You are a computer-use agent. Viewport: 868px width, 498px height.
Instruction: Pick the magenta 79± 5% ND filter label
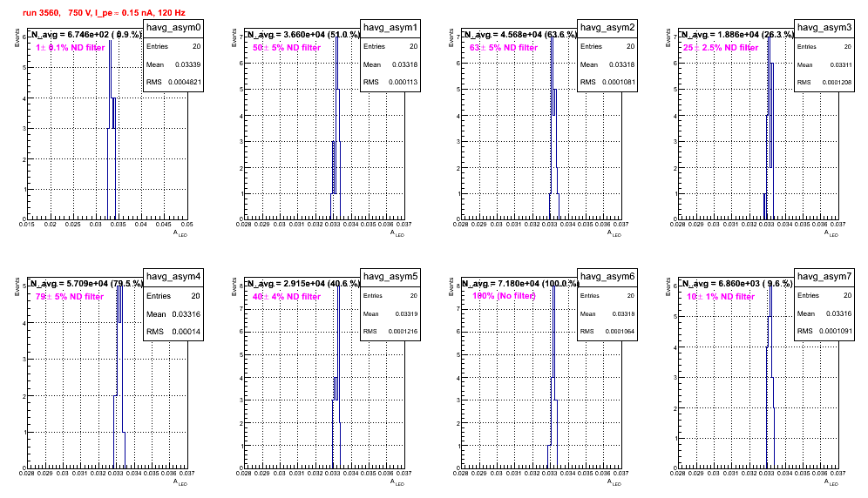click(x=70, y=297)
